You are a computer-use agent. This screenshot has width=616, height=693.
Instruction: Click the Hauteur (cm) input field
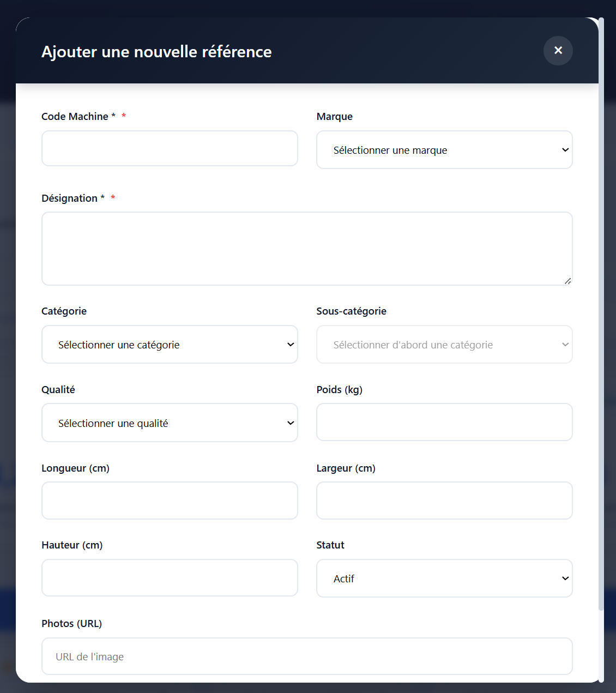point(170,577)
